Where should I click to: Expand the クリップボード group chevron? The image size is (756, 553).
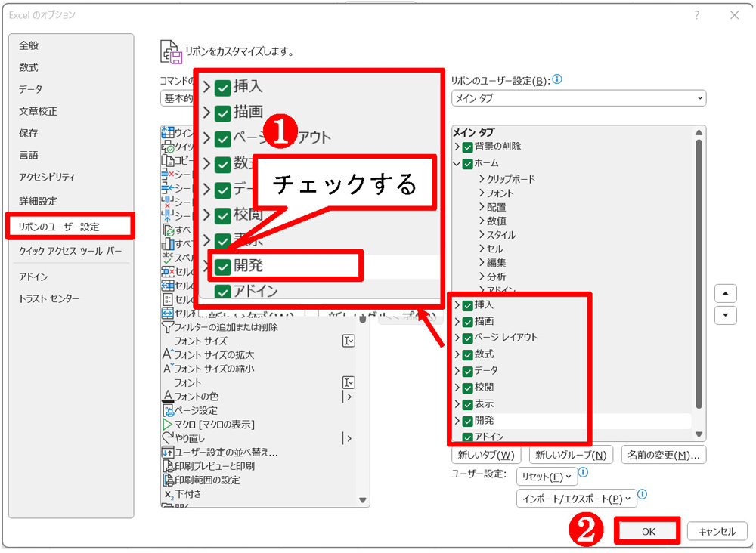click(x=482, y=179)
